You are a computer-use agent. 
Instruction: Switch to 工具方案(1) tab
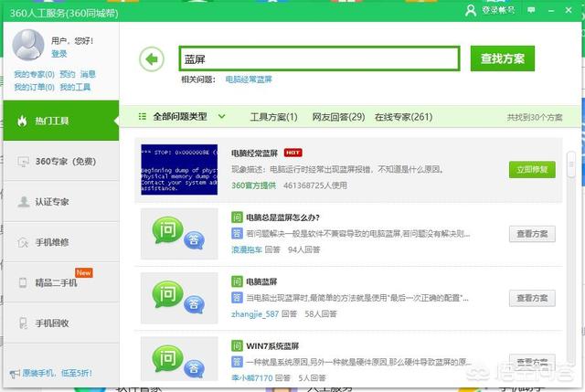[273, 117]
